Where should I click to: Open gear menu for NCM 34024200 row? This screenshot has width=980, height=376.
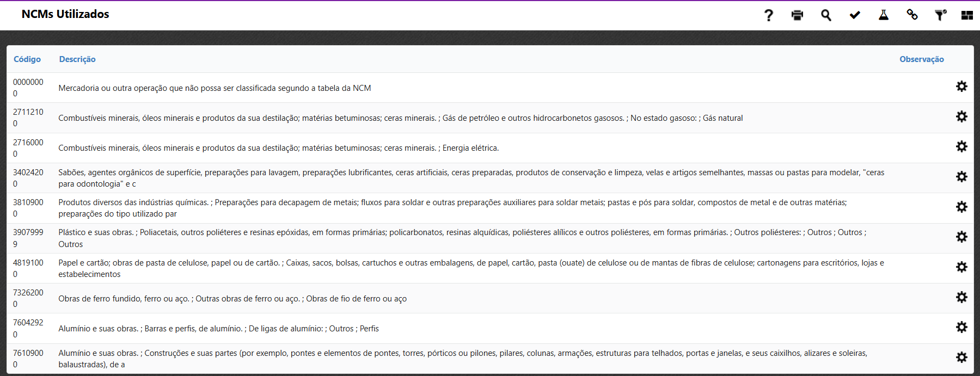961,177
